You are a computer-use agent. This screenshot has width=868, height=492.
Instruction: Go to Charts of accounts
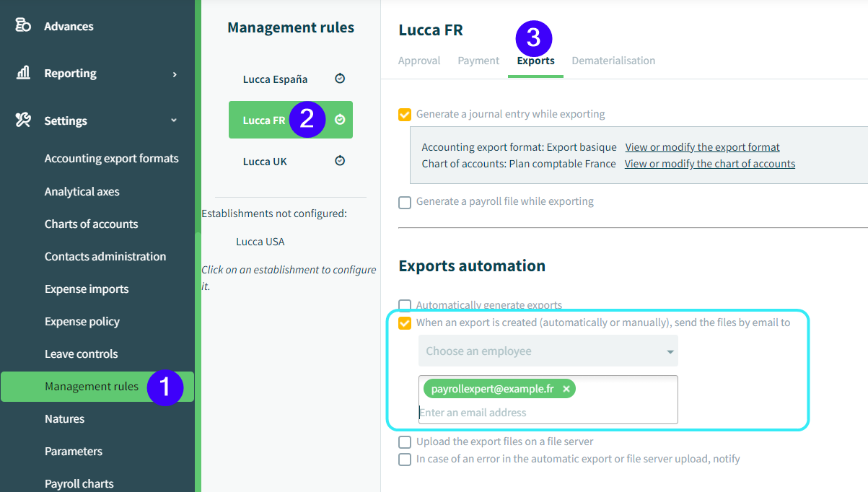pyautogui.click(x=92, y=224)
